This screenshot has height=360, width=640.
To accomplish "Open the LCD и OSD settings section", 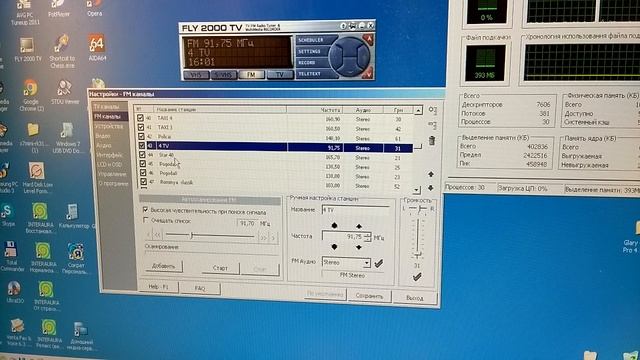I will [x=110, y=164].
